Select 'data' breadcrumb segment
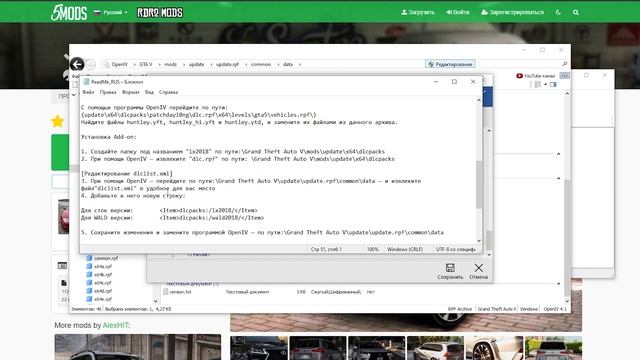The width and height of the screenshot is (640, 360). [288, 64]
